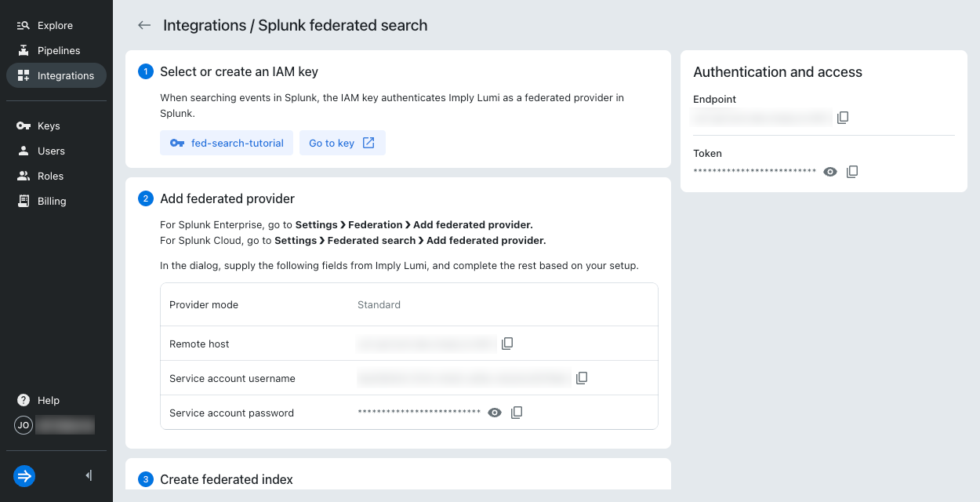Copy the Endpoint value
The width and height of the screenshot is (980, 502).
coord(843,118)
